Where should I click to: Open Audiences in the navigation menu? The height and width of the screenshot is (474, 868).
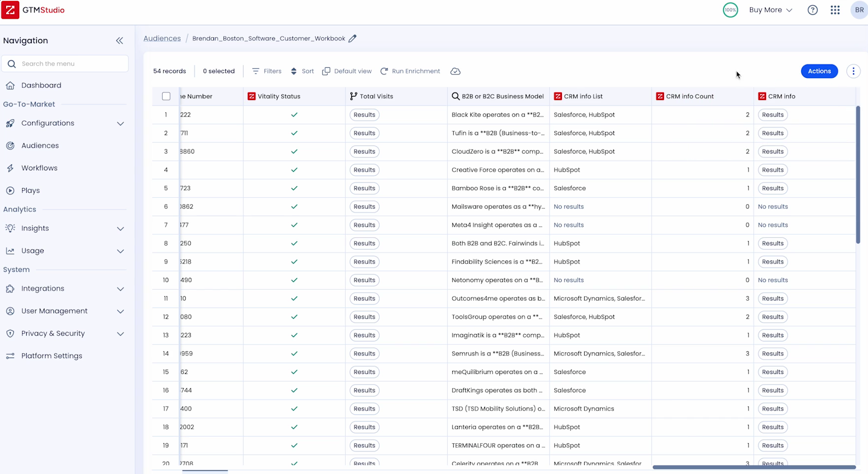click(40, 146)
